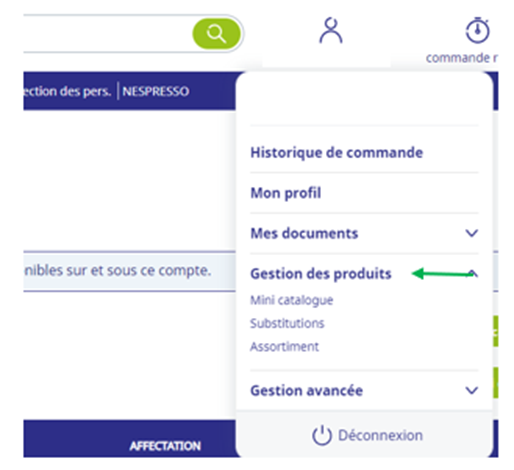Collapse the Gestion des produits section

coord(473,274)
